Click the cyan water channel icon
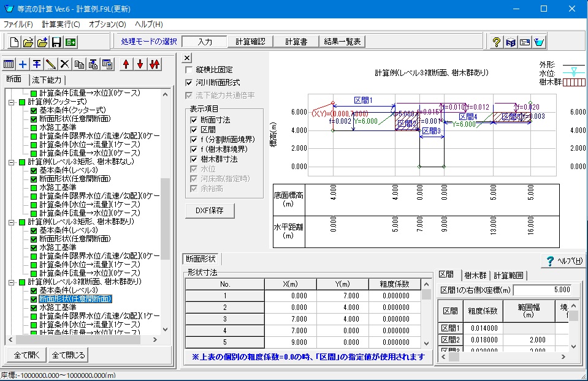 click(538, 42)
